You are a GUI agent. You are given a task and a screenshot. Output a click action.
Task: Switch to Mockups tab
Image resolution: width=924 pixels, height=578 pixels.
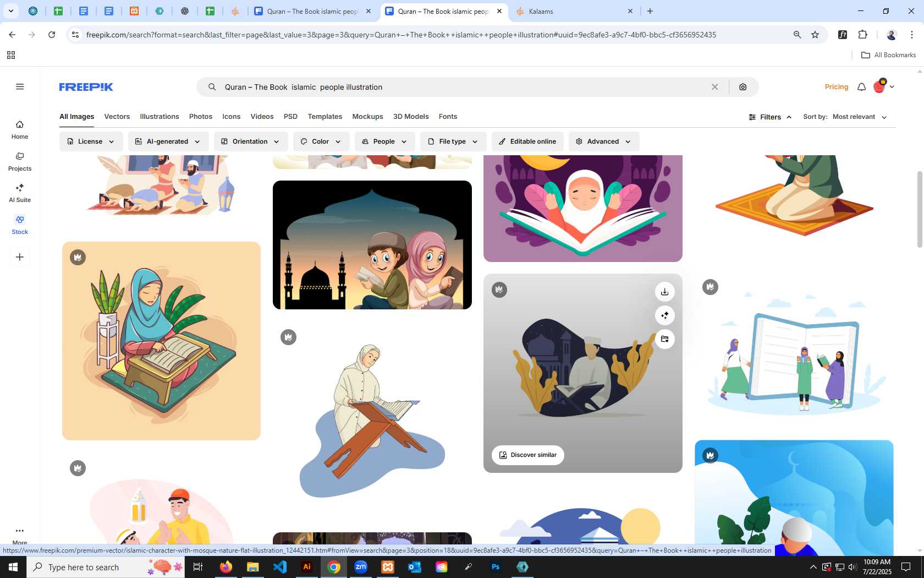(x=367, y=117)
